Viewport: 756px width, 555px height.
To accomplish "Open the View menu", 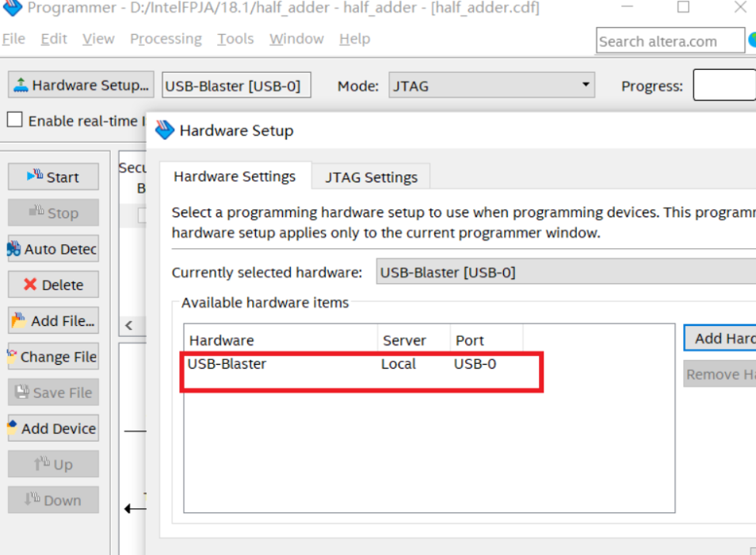I will [98, 39].
